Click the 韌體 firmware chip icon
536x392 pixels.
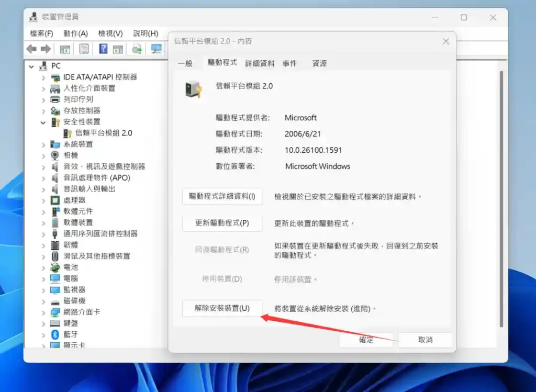coord(55,245)
